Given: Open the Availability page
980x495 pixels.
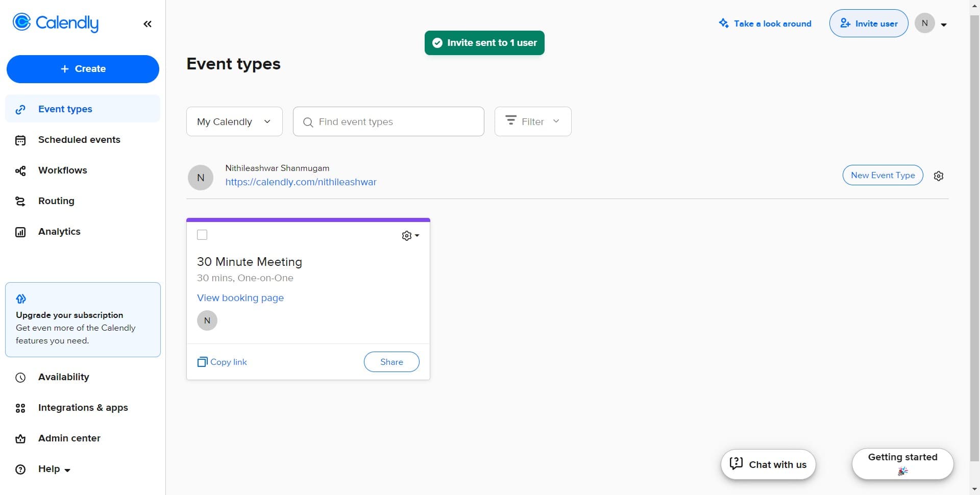Looking at the screenshot, I should pos(63,377).
